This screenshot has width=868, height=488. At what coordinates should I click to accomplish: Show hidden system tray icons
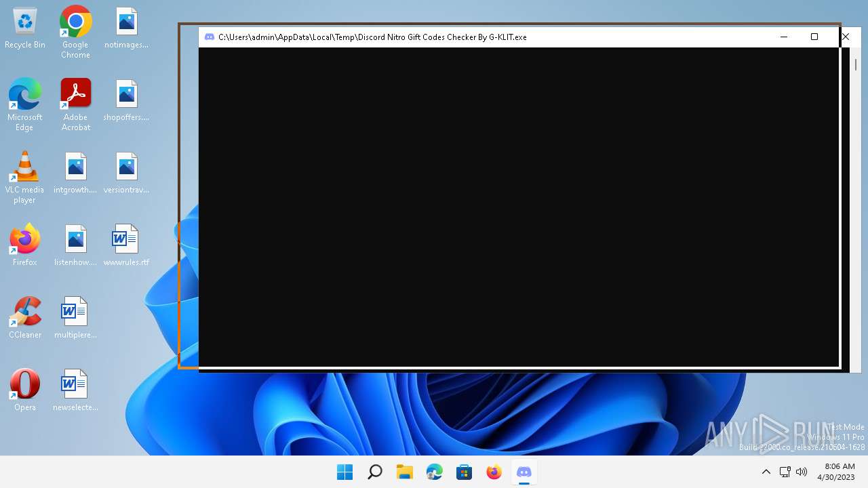point(766,472)
